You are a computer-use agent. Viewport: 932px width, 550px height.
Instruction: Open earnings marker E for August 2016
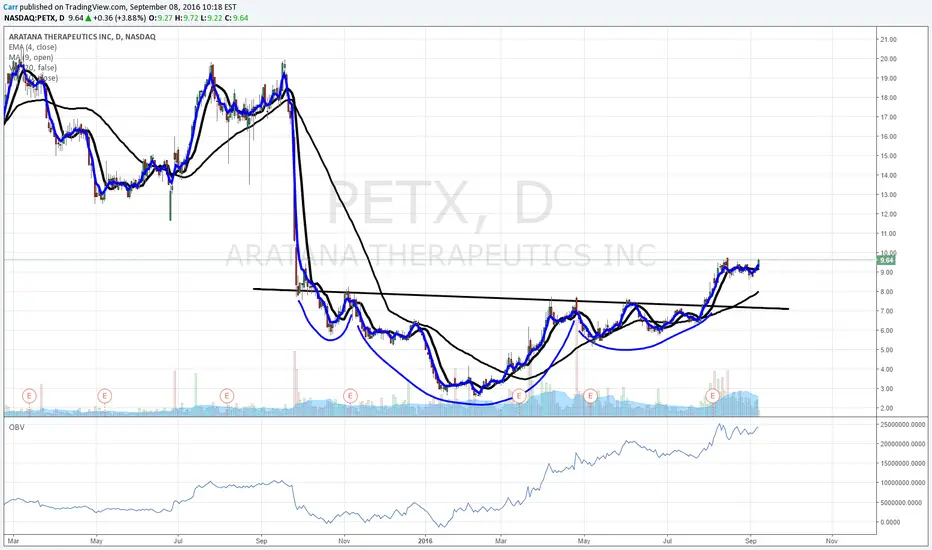coord(712,395)
